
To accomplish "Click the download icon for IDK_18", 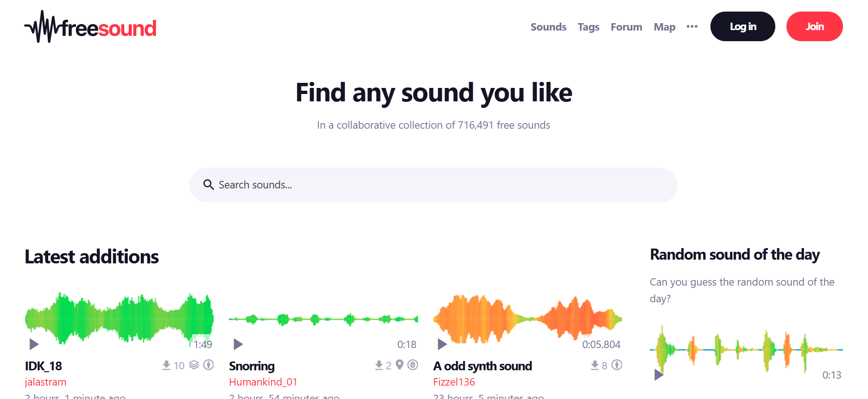I will 166,365.
